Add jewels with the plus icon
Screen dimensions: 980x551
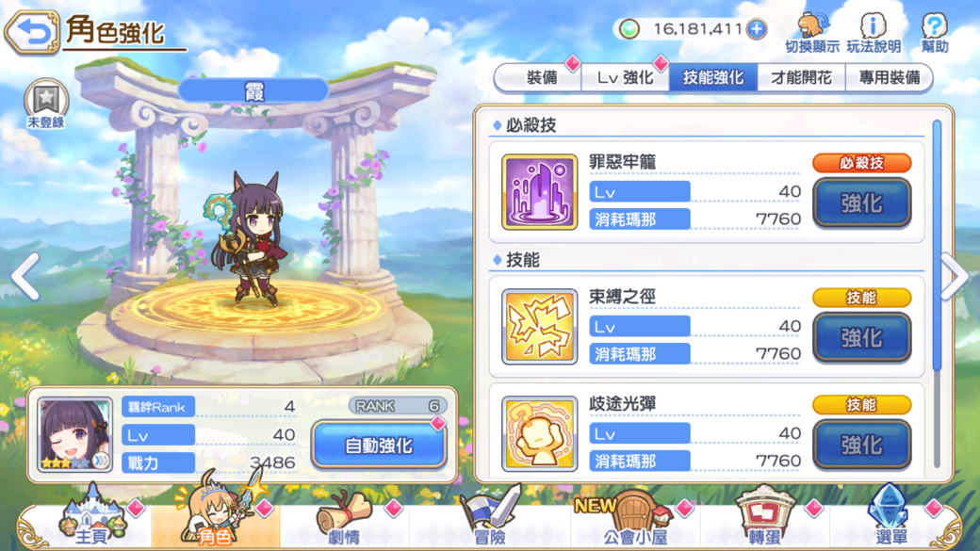point(757,29)
